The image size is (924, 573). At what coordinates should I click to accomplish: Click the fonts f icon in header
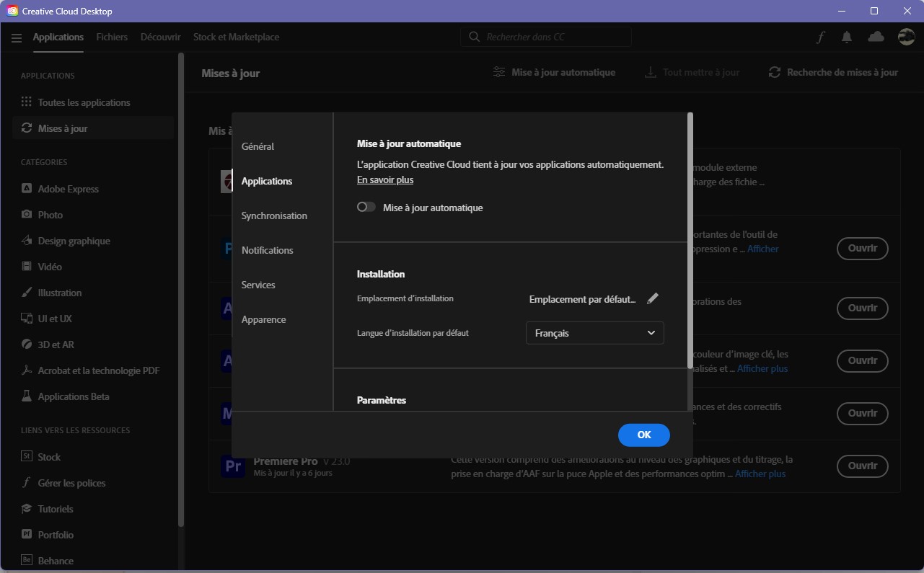[x=821, y=37]
